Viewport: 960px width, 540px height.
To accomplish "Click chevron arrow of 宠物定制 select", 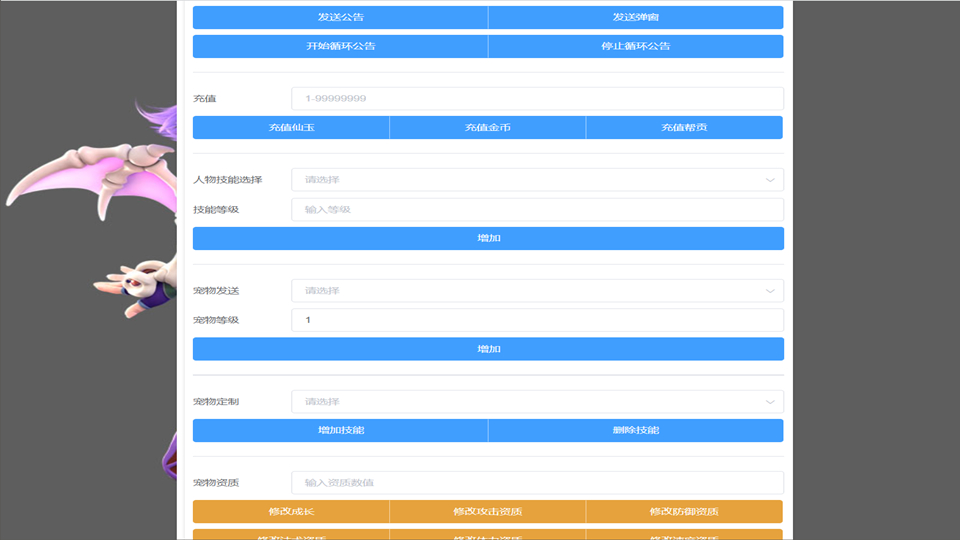I will tap(770, 402).
